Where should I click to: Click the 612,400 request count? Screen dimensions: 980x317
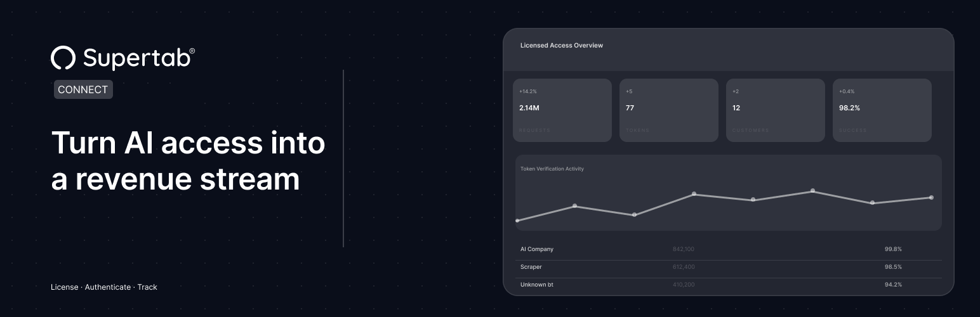[684, 267]
